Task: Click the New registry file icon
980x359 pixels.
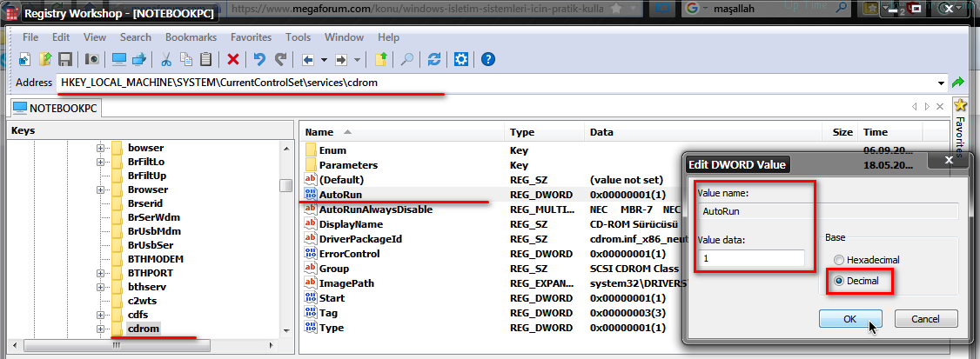Action: (25, 59)
